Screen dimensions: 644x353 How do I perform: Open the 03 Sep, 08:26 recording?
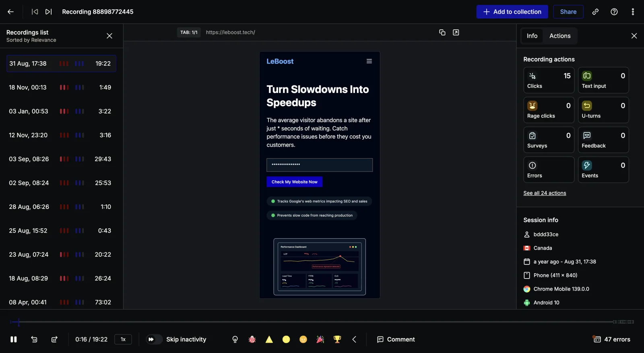(61, 159)
